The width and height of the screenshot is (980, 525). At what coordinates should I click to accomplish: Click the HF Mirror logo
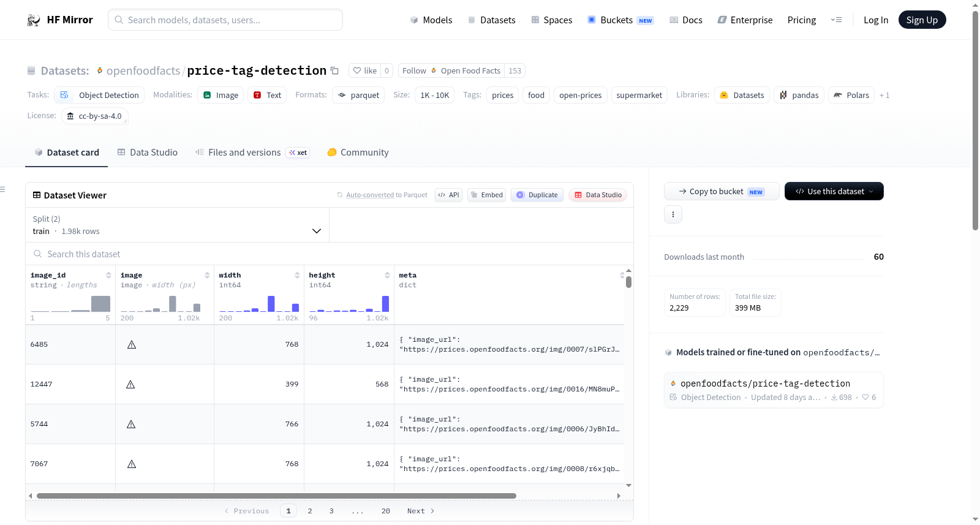(x=59, y=20)
